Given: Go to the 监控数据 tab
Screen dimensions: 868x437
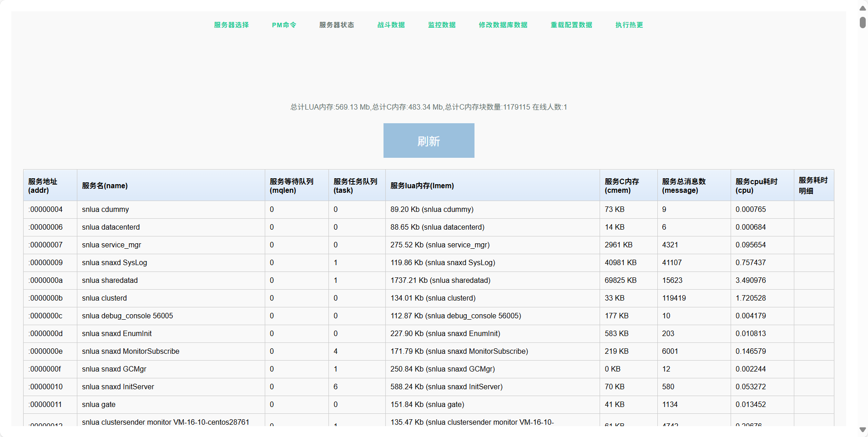Looking at the screenshot, I should click(x=441, y=25).
